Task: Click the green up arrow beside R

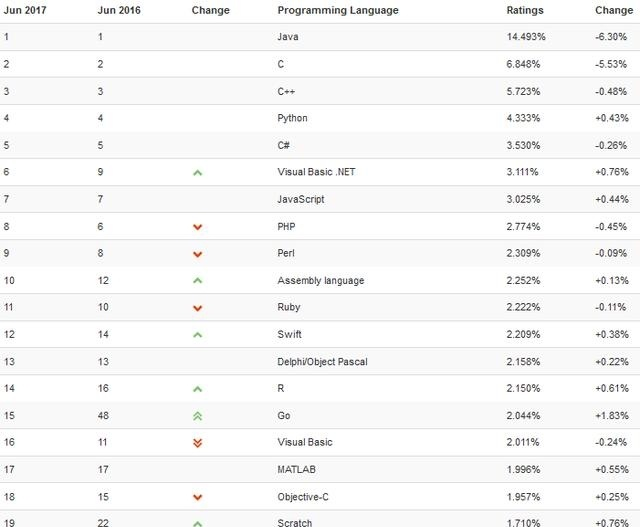Action: pyautogui.click(x=197, y=389)
